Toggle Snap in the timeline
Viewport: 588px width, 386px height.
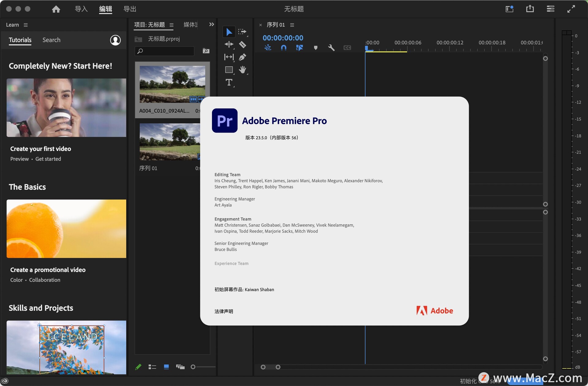click(x=284, y=48)
